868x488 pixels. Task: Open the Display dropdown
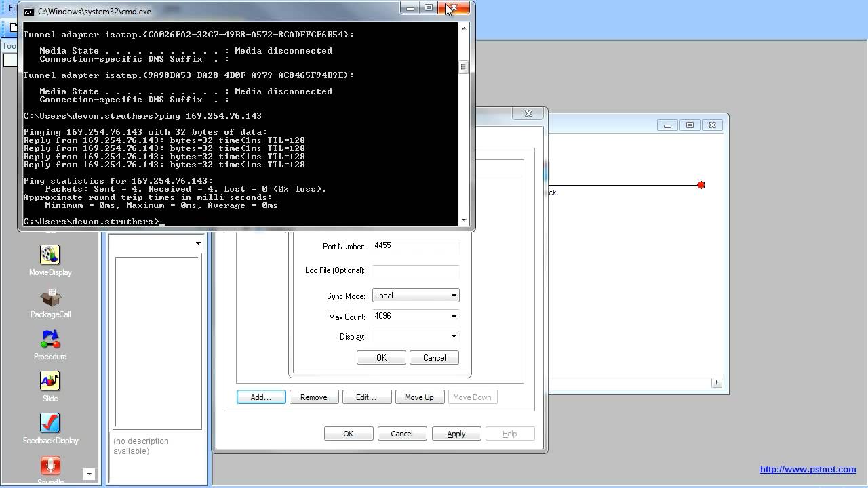(x=454, y=337)
